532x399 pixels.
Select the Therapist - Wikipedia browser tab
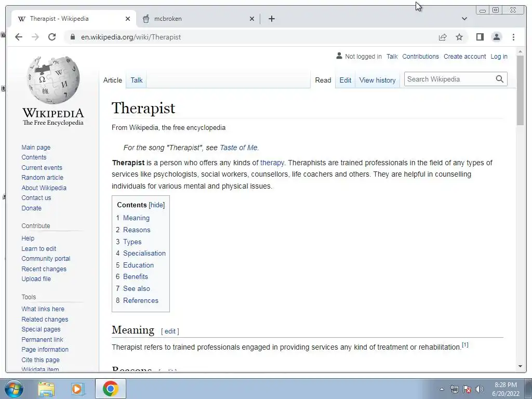tap(74, 19)
